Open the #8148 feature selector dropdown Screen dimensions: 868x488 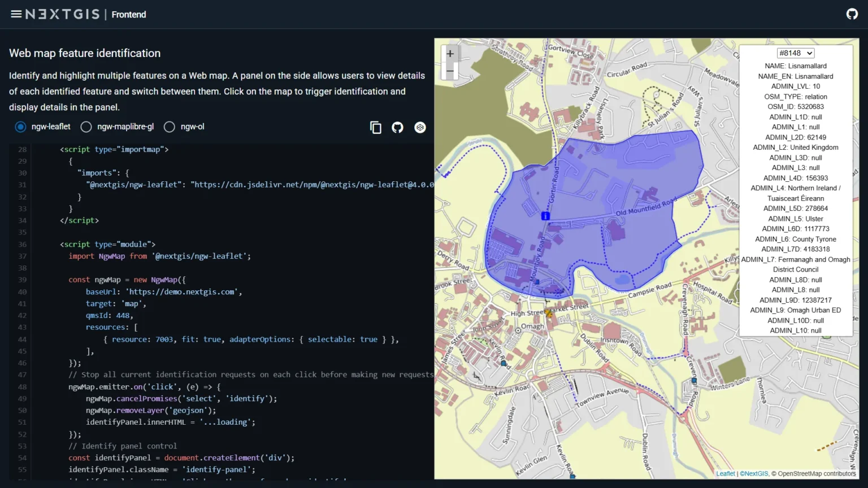pyautogui.click(x=796, y=53)
